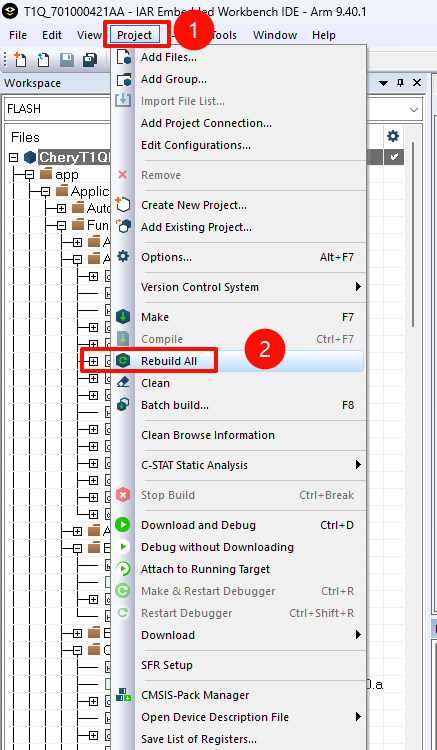Image resolution: width=437 pixels, height=750 pixels.
Task: Click the New Document toolbar icon
Action: coord(20,59)
